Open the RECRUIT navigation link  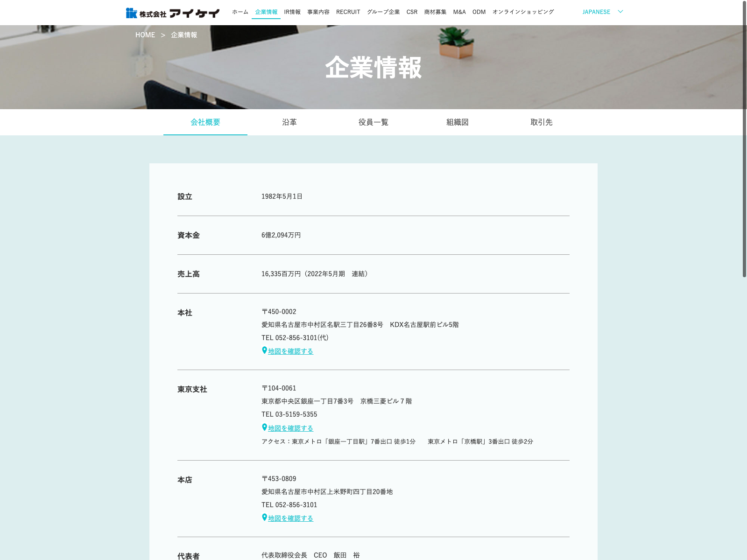tap(348, 12)
